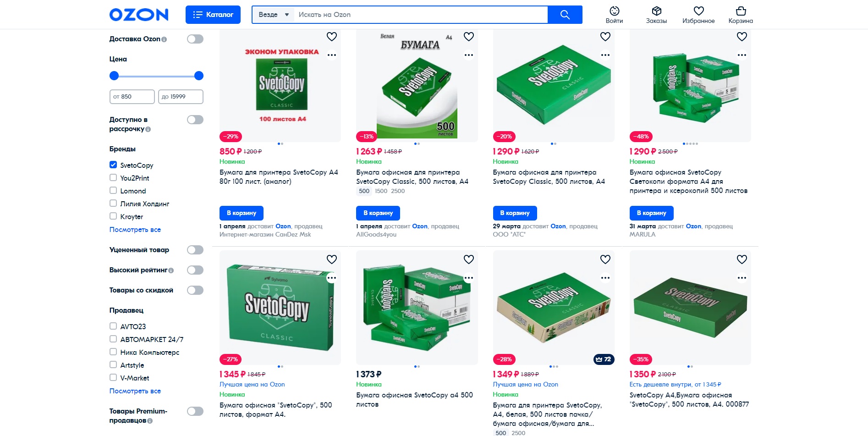
Task: Open the Каталог menu
Action: (213, 15)
